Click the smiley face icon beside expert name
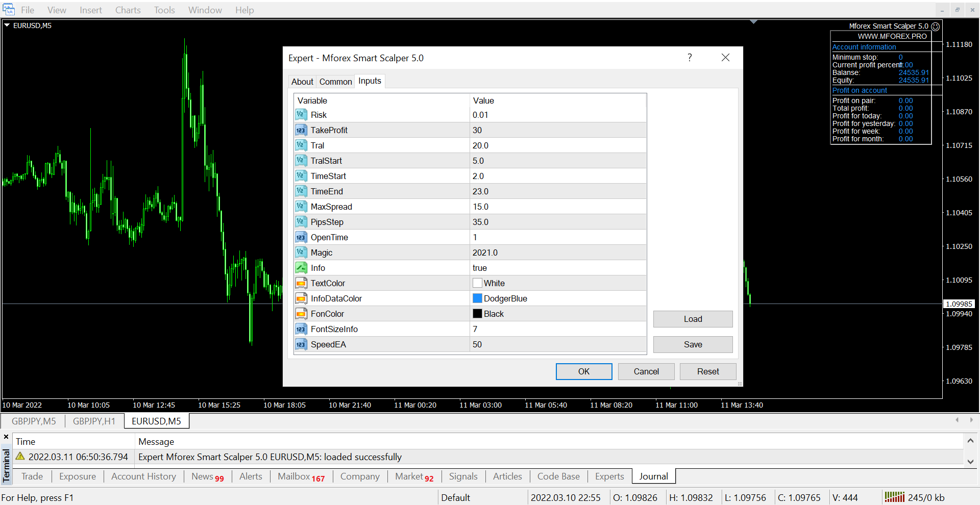This screenshot has width=980, height=505. click(x=936, y=27)
